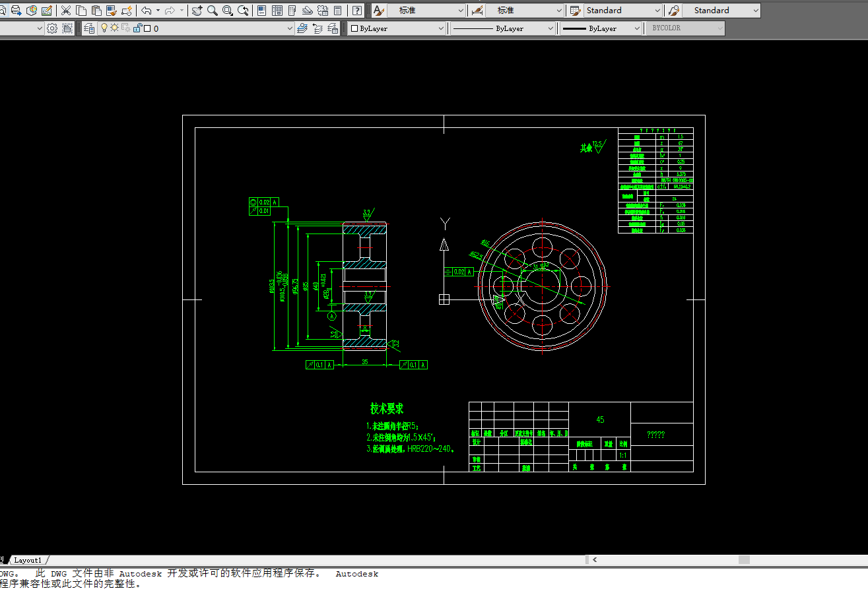This screenshot has height=593, width=868.
Task: Click the ????? text in title block
Action: [655, 435]
